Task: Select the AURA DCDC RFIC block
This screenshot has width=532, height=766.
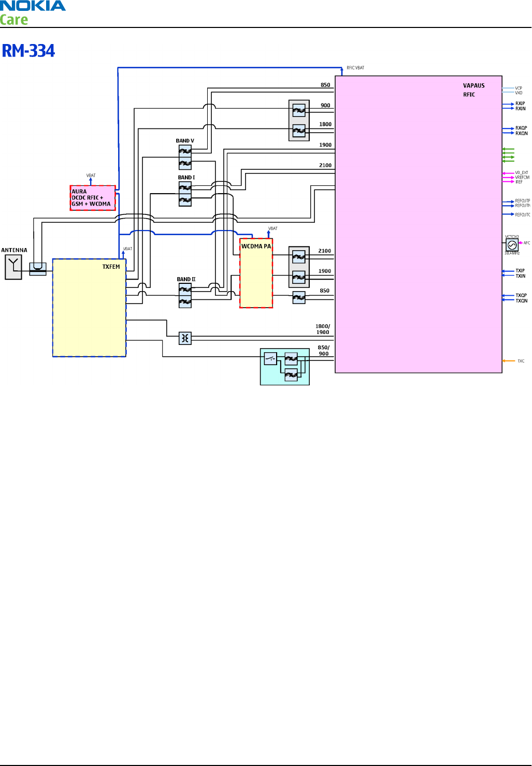Action: pyautogui.click(x=93, y=198)
